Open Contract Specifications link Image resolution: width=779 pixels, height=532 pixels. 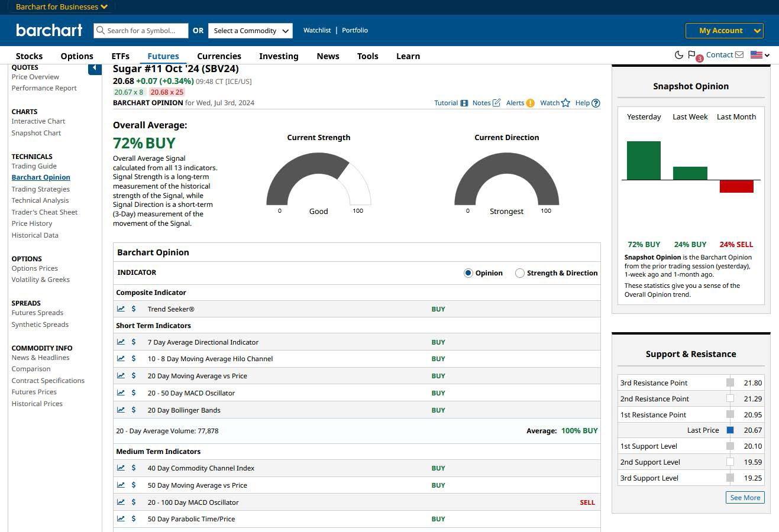click(48, 381)
